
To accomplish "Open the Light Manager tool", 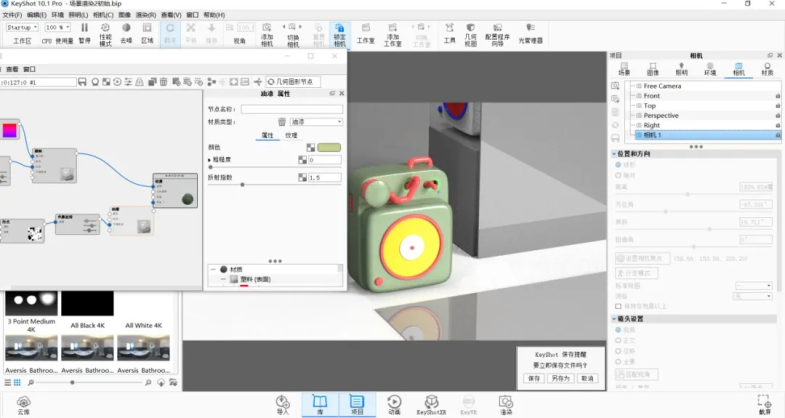I will pyautogui.click(x=529, y=32).
